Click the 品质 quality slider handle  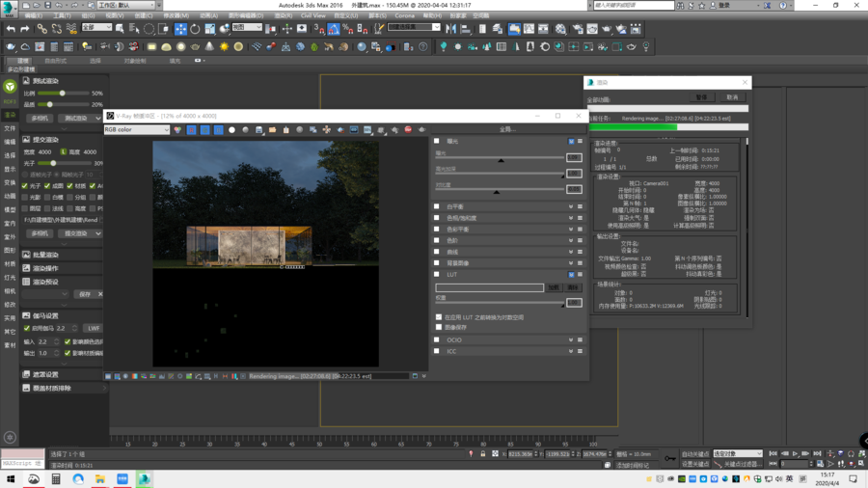49,104
